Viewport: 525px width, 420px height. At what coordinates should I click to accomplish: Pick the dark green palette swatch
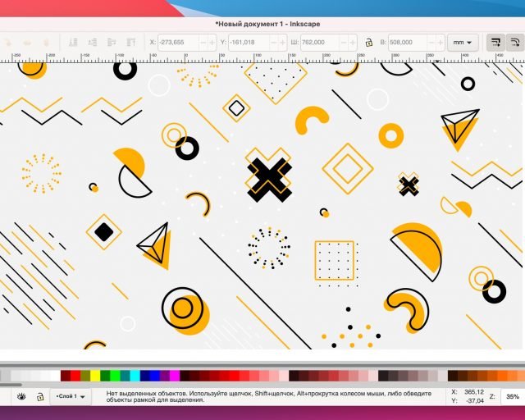[105, 376]
